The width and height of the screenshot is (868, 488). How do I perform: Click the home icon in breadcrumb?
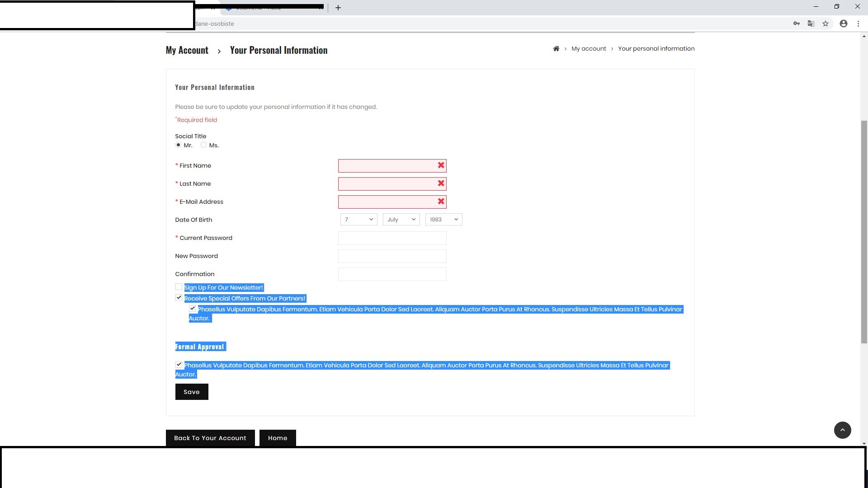[556, 49]
